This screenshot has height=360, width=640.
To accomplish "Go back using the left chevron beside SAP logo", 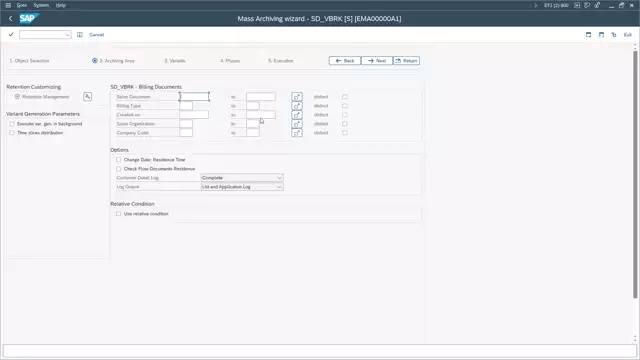I will [x=11, y=18].
